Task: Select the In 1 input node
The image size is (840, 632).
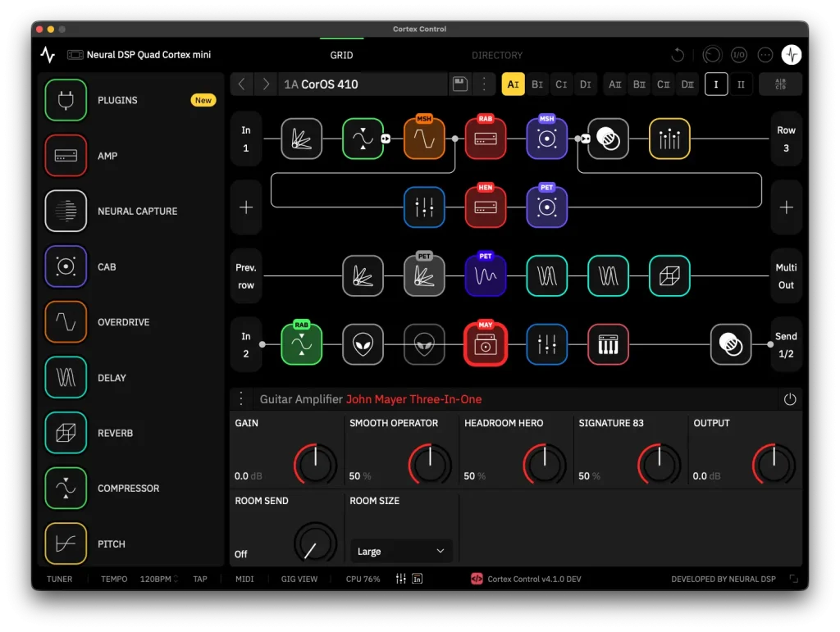Action: (x=246, y=139)
